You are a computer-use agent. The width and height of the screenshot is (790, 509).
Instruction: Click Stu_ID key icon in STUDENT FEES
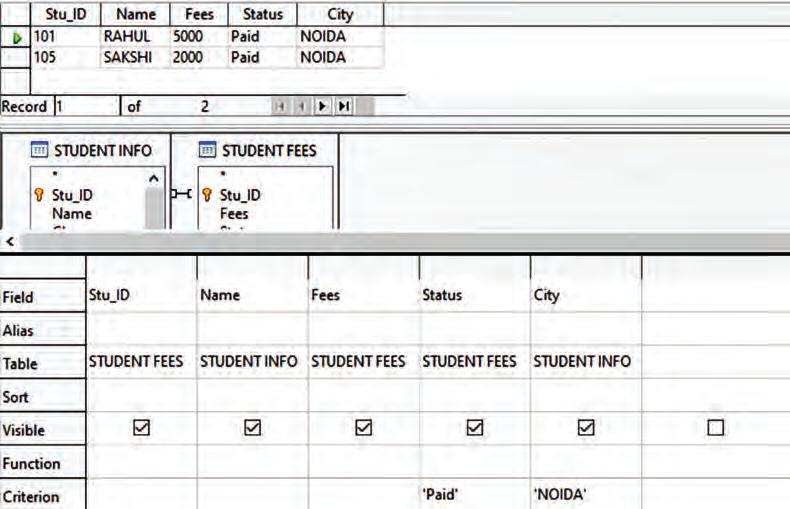coord(207,195)
